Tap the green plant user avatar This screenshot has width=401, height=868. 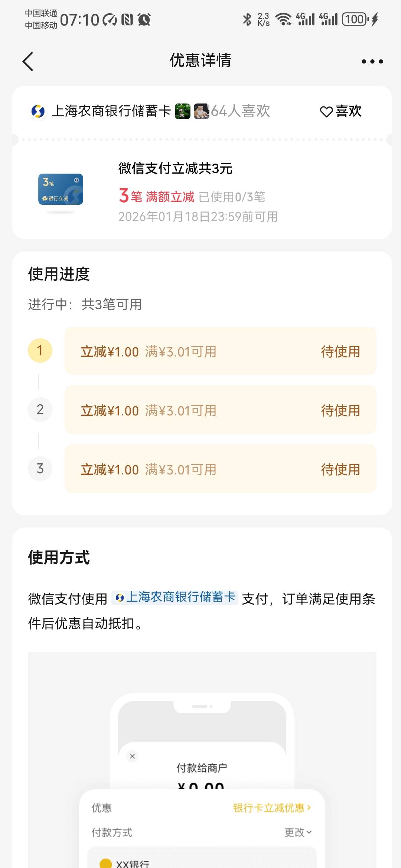click(x=182, y=111)
